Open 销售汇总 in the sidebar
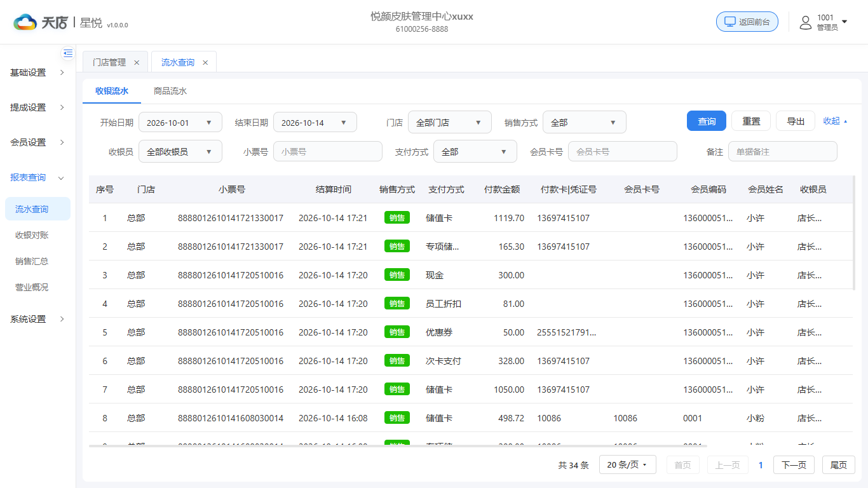 point(32,261)
